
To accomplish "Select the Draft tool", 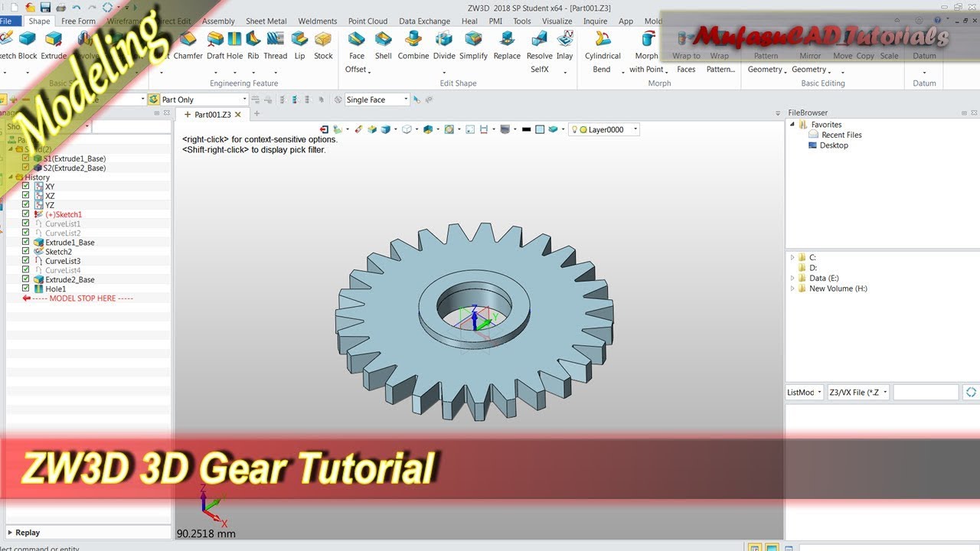I will [x=215, y=45].
